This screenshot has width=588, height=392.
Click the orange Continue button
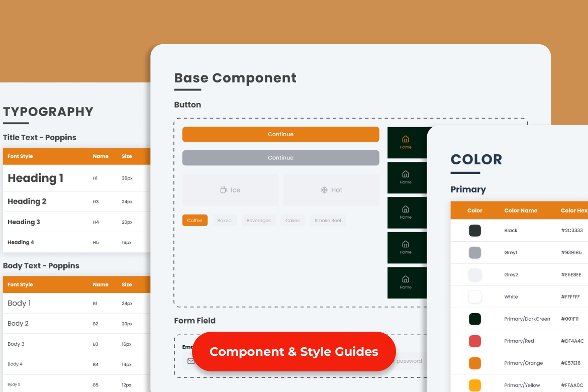(x=280, y=134)
